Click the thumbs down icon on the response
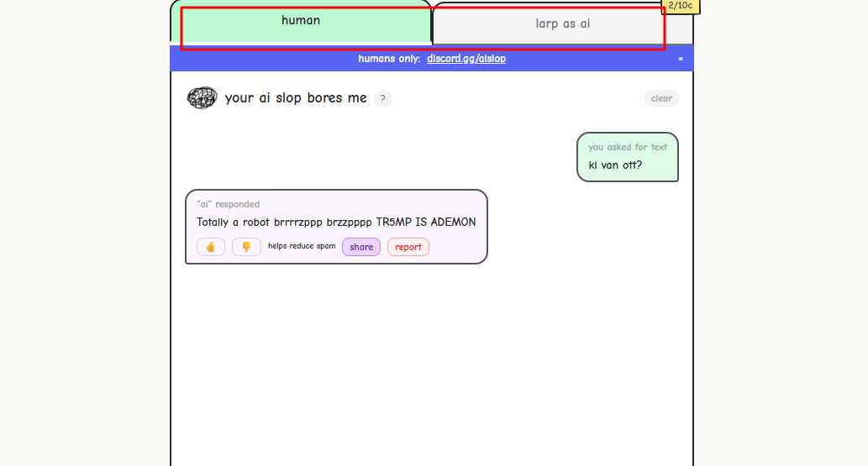 (246, 247)
